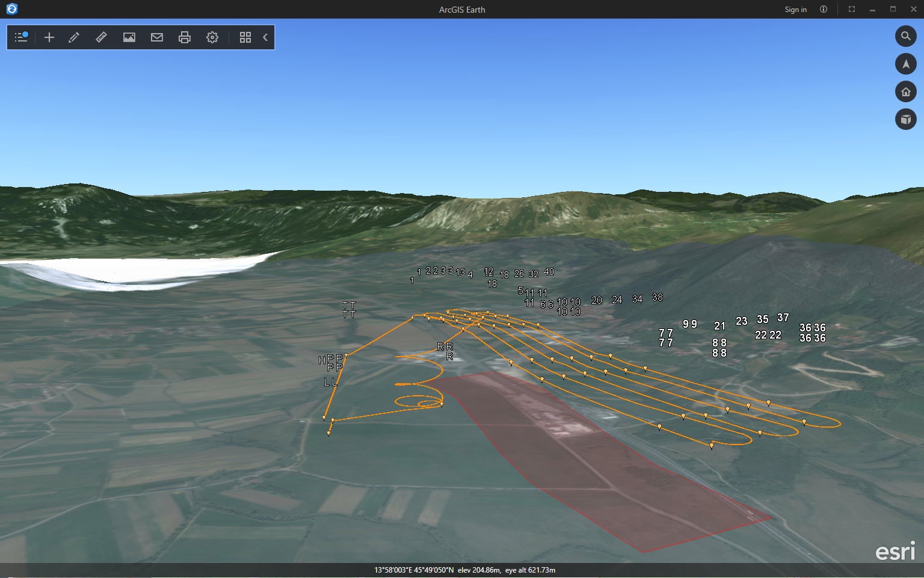Click the Add Data plus icon
Screen dimensions: 924x578
pyautogui.click(x=49, y=37)
